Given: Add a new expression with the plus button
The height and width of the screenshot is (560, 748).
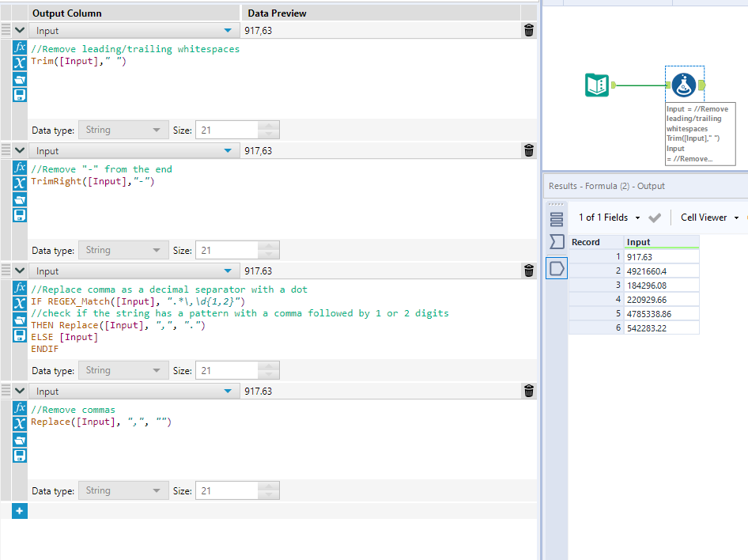Looking at the screenshot, I should click(x=18, y=511).
